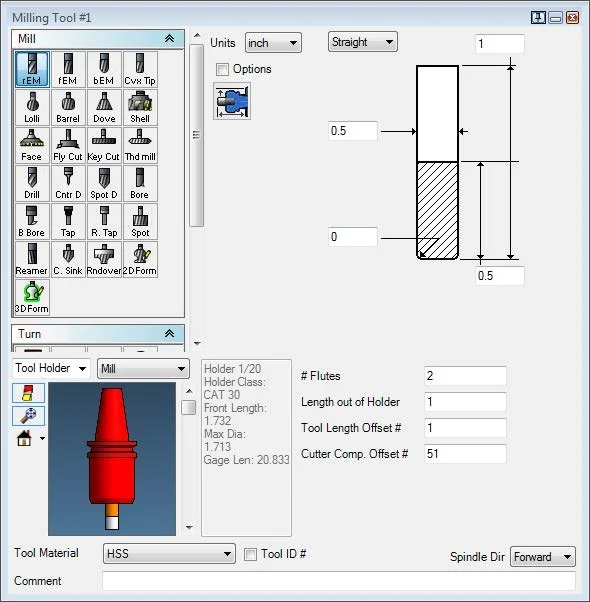Select the Key Cut tool
Viewport: 590px width, 602px height.
point(104,146)
